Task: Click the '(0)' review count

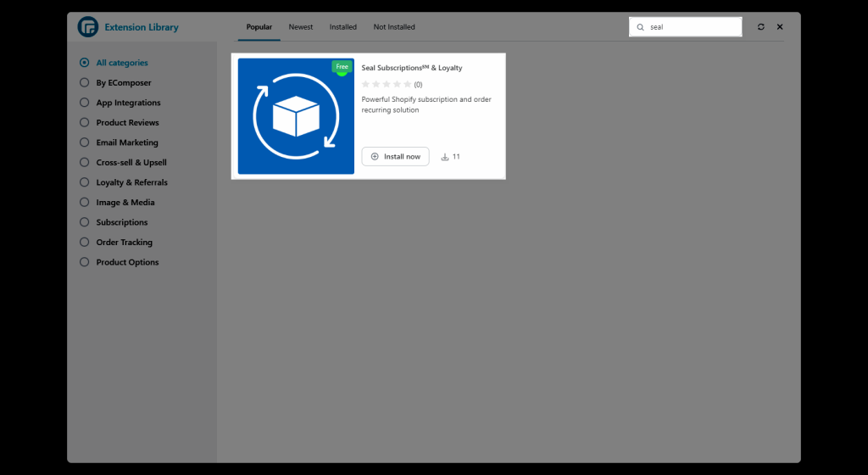Action: pyautogui.click(x=418, y=85)
